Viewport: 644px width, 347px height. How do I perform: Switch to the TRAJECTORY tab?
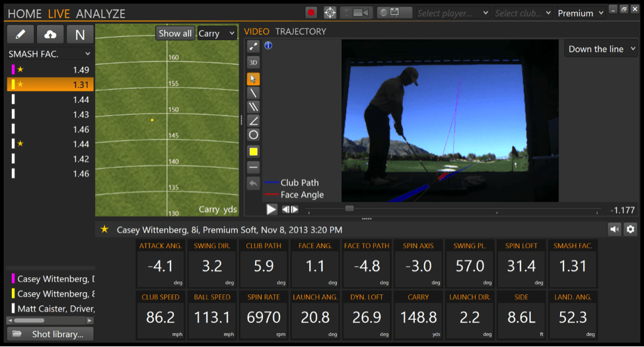tap(301, 31)
